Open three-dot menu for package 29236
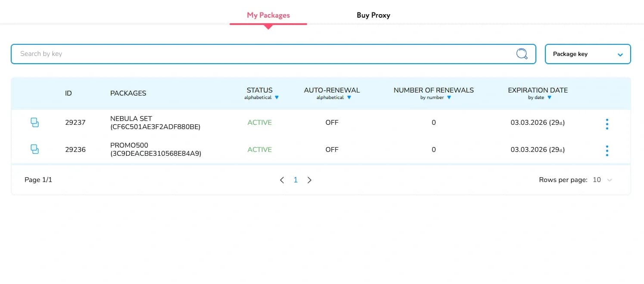This screenshot has width=644, height=284. pos(607,151)
